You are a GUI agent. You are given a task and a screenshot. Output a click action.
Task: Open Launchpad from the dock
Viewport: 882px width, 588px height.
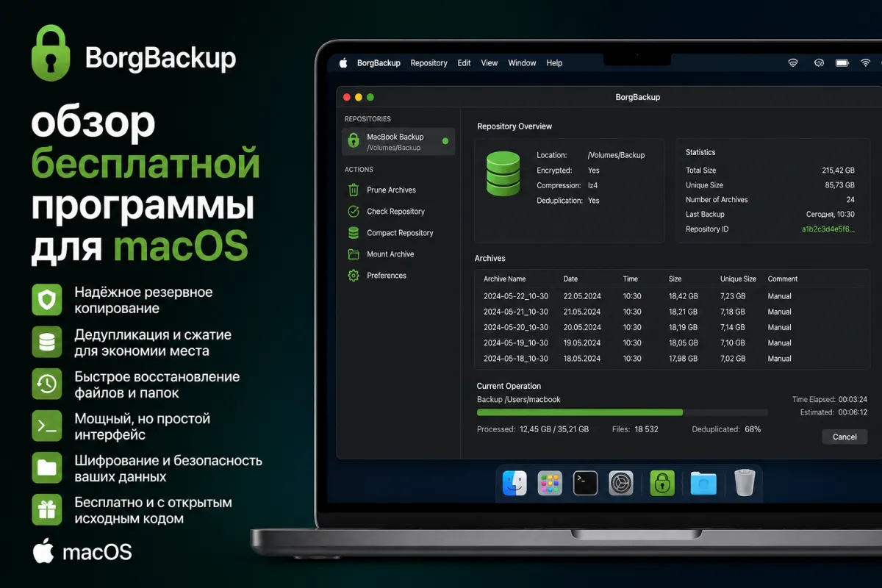click(x=550, y=483)
